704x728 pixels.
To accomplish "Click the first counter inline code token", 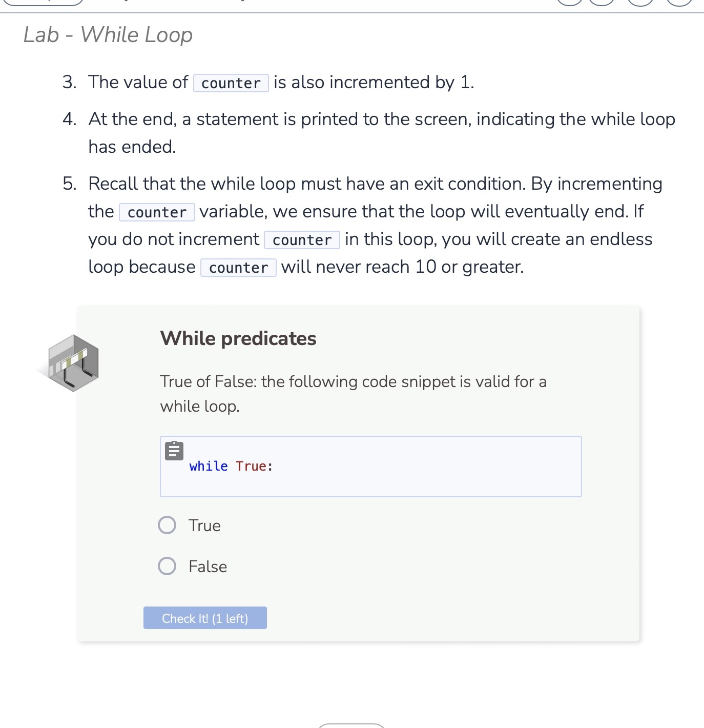I will (x=231, y=83).
